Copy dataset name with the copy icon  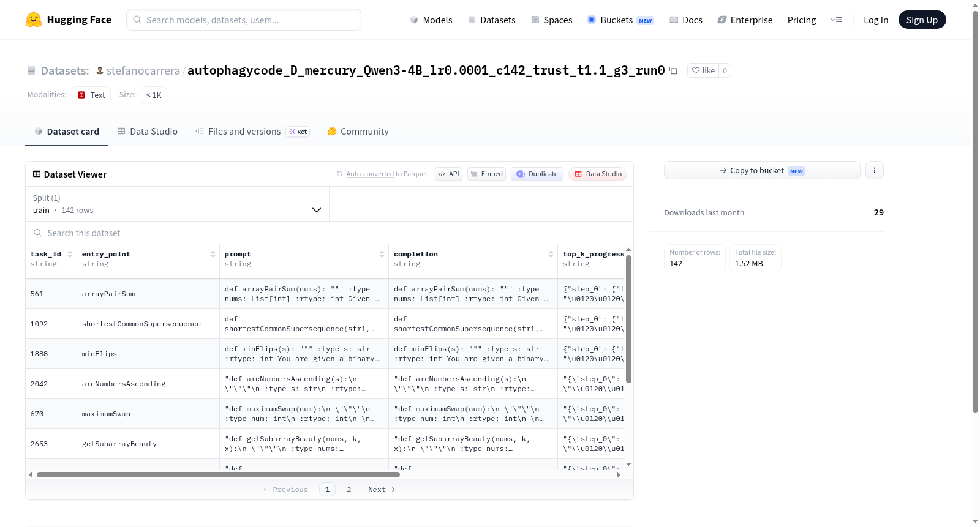[x=673, y=70]
